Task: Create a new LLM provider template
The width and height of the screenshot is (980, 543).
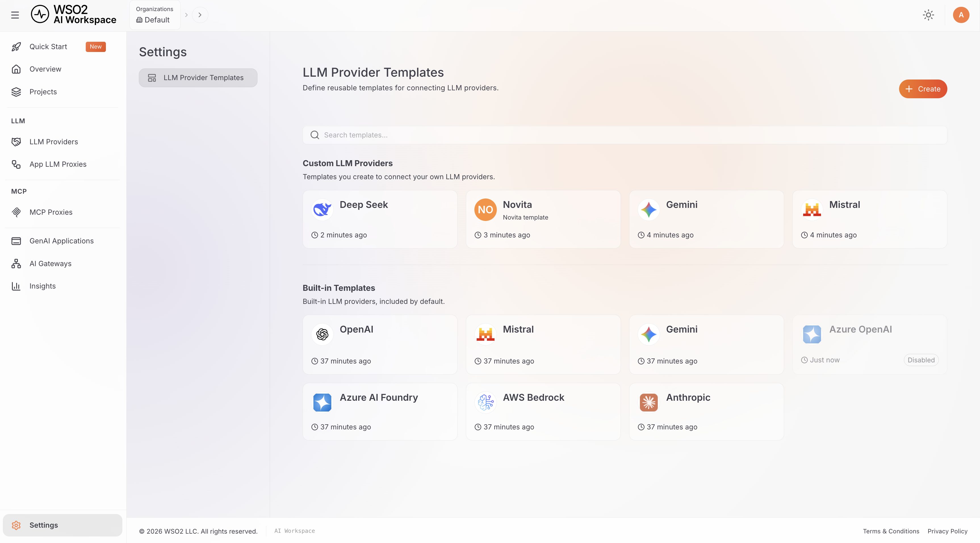Action: pos(923,89)
